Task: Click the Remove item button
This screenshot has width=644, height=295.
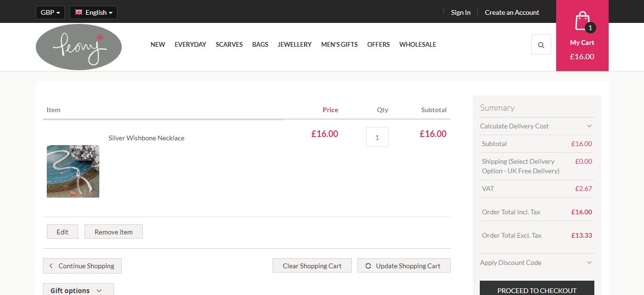Action: pyautogui.click(x=114, y=232)
